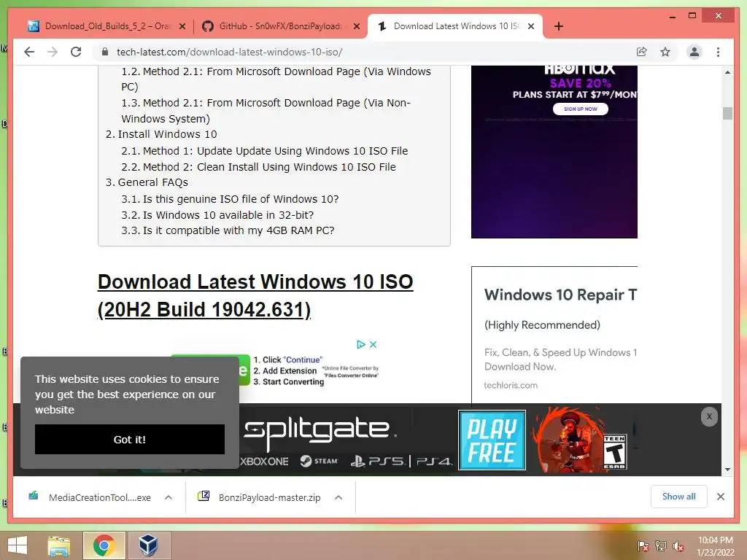The height and width of the screenshot is (560, 747).
Task: Click page scrollbar down arrow
Action: coord(727,470)
